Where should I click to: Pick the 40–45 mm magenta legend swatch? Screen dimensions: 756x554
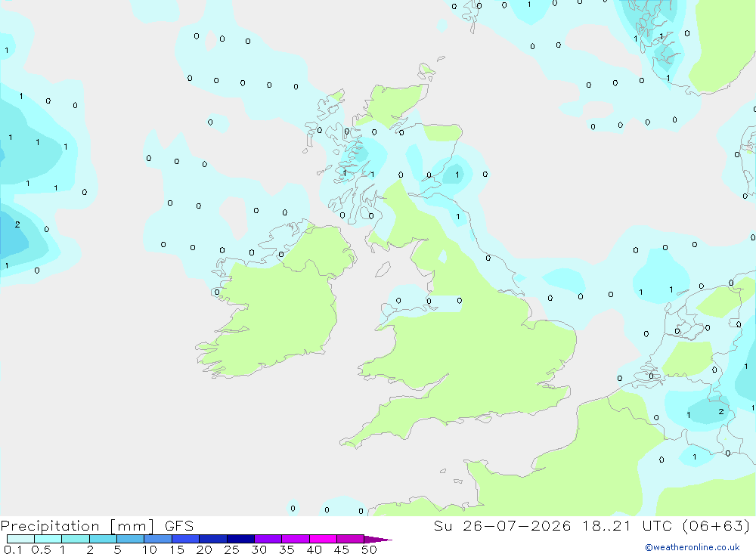323,539
